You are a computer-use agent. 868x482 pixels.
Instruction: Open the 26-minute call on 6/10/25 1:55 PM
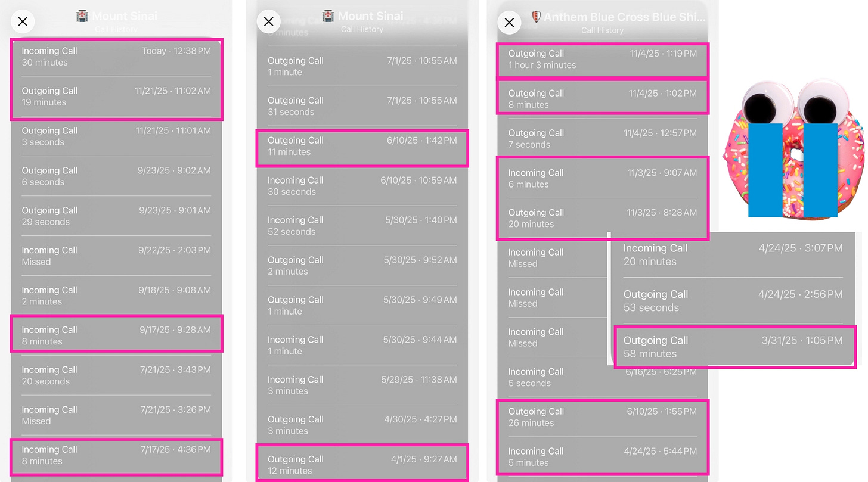coord(603,417)
